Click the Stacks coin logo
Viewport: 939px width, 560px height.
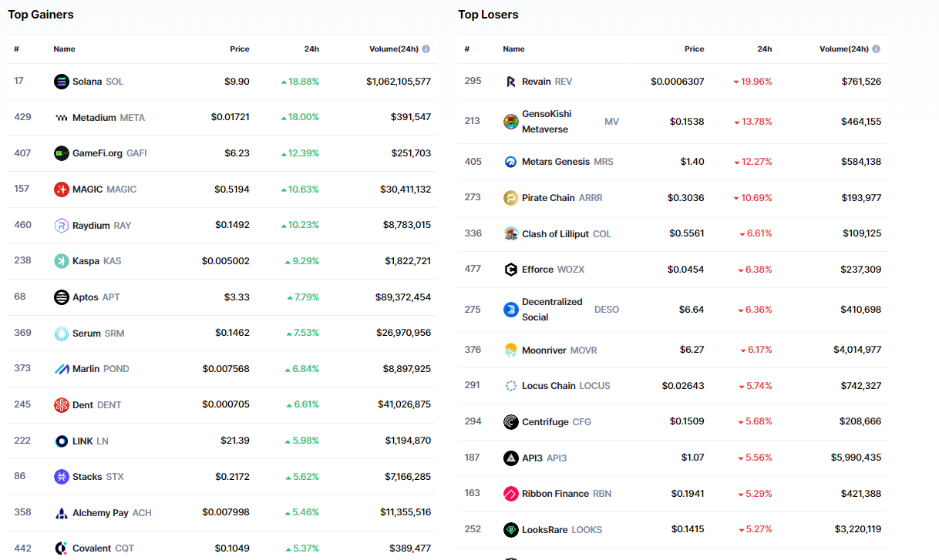click(62, 477)
